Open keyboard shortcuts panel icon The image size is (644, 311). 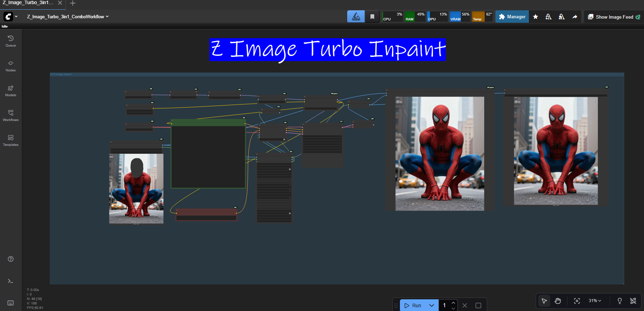pyautogui.click(x=11, y=303)
